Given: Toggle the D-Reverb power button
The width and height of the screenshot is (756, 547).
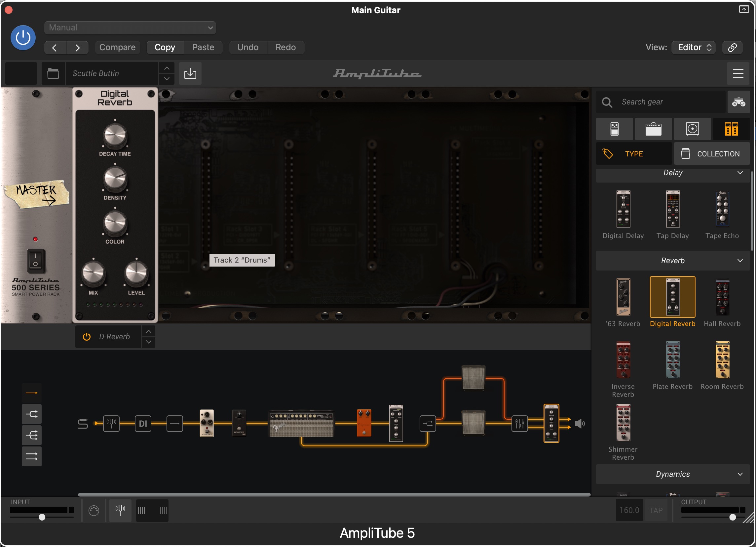Looking at the screenshot, I should point(87,337).
